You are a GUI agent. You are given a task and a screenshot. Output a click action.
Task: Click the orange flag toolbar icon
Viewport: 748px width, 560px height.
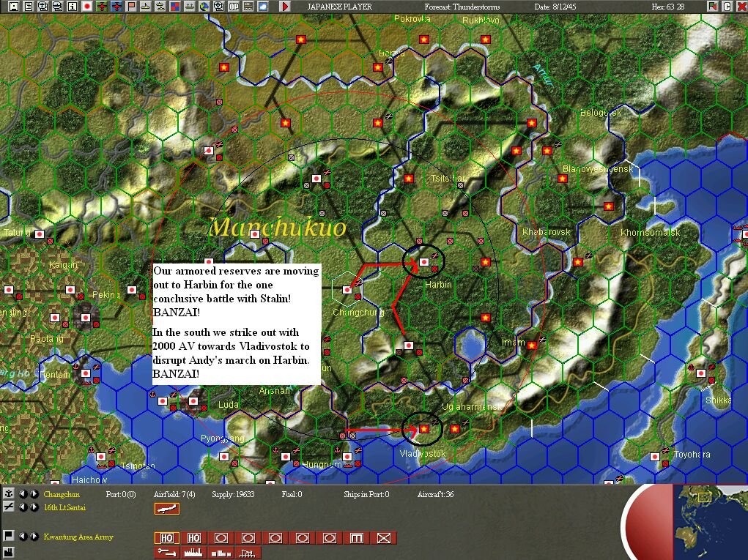(131, 7)
